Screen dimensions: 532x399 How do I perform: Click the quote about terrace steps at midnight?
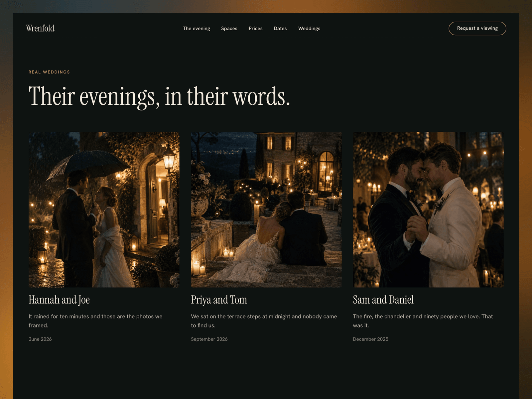click(264, 321)
